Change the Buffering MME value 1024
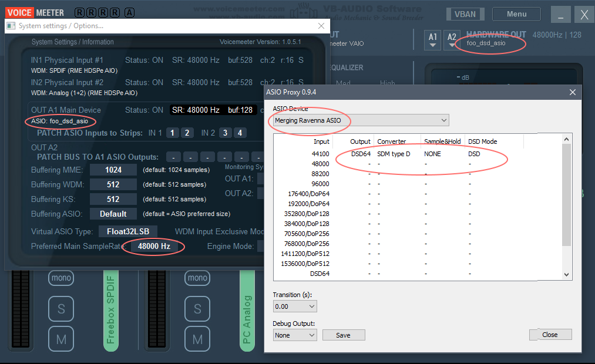Viewport: 595px width, 364px height. point(113,170)
